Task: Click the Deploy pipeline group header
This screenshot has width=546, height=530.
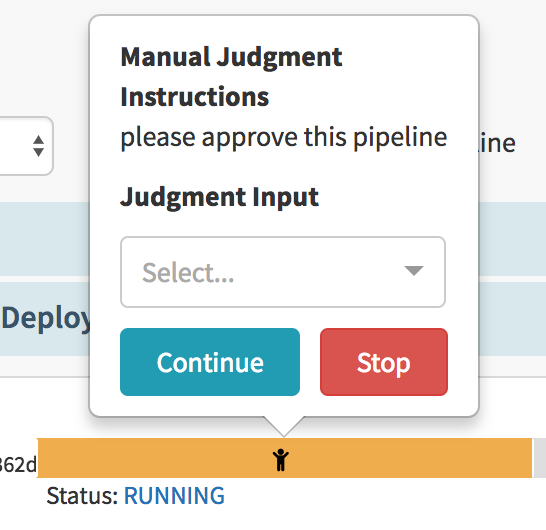Action: click(x=45, y=318)
